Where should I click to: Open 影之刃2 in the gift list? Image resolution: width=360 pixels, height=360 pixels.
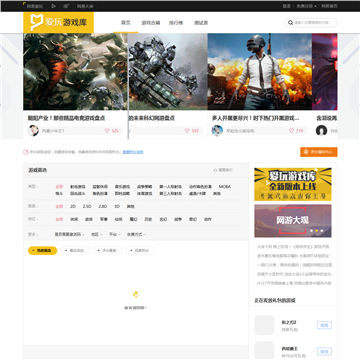click(289, 322)
